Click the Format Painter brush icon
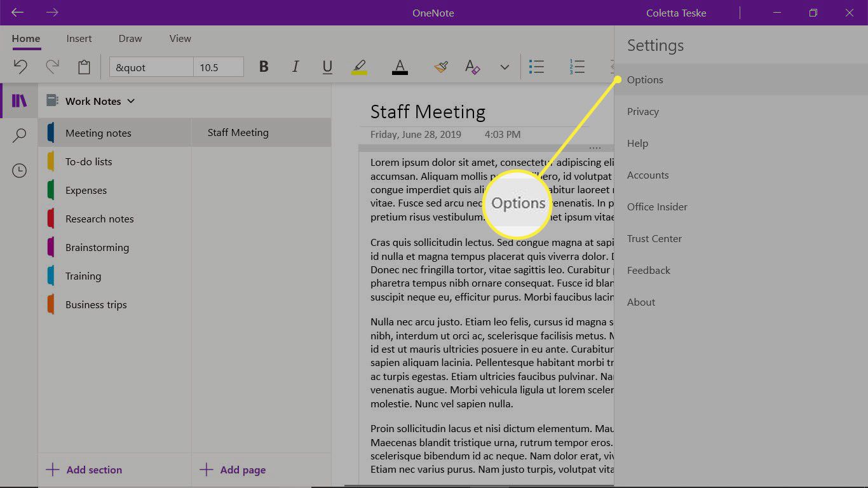The image size is (868, 488). [x=442, y=67]
